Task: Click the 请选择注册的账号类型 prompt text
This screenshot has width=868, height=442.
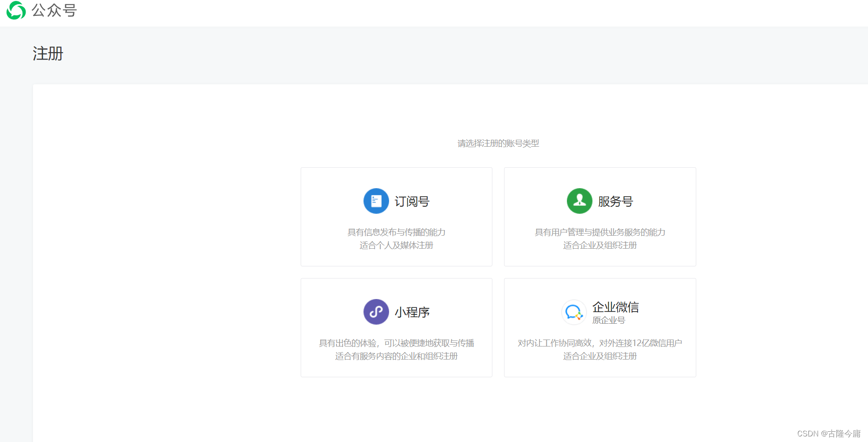Action: [x=498, y=143]
